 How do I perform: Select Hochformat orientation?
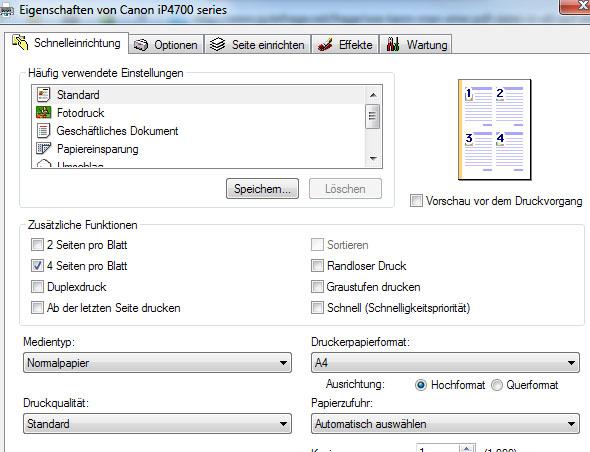pos(421,385)
